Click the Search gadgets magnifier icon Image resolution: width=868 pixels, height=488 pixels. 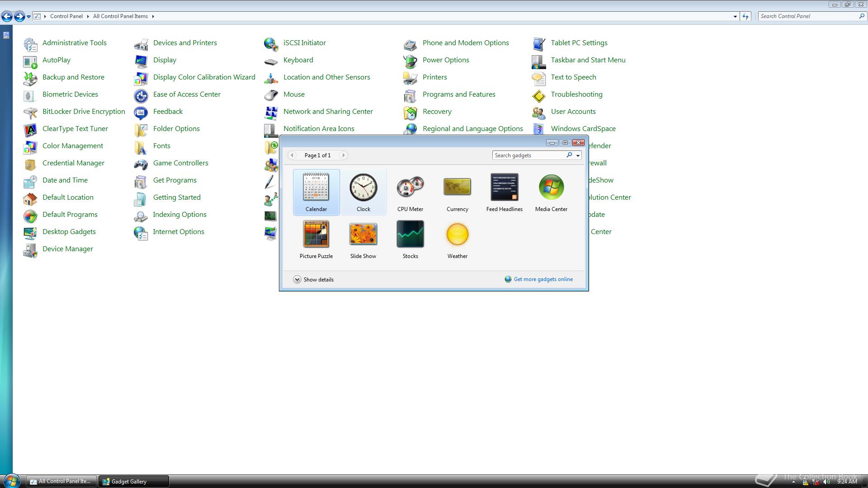pyautogui.click(x=570, y=155)
